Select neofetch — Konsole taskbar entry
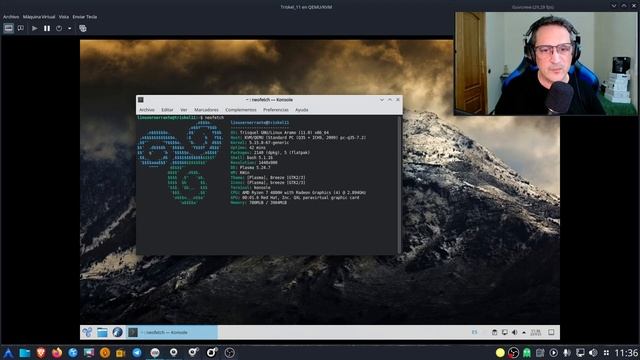The width and height of the screenshot is (640, 360). pyautogui.click(x=171, y=332)
